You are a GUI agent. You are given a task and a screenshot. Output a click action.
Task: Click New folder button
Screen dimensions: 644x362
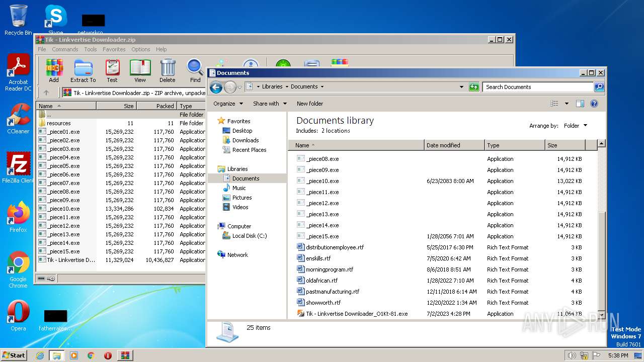coord(310,104)
